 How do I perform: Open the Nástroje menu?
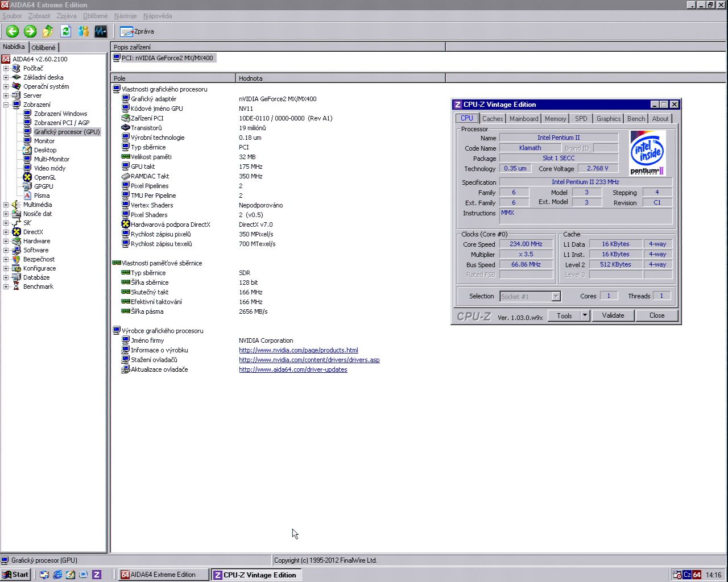tap(125, 16)
